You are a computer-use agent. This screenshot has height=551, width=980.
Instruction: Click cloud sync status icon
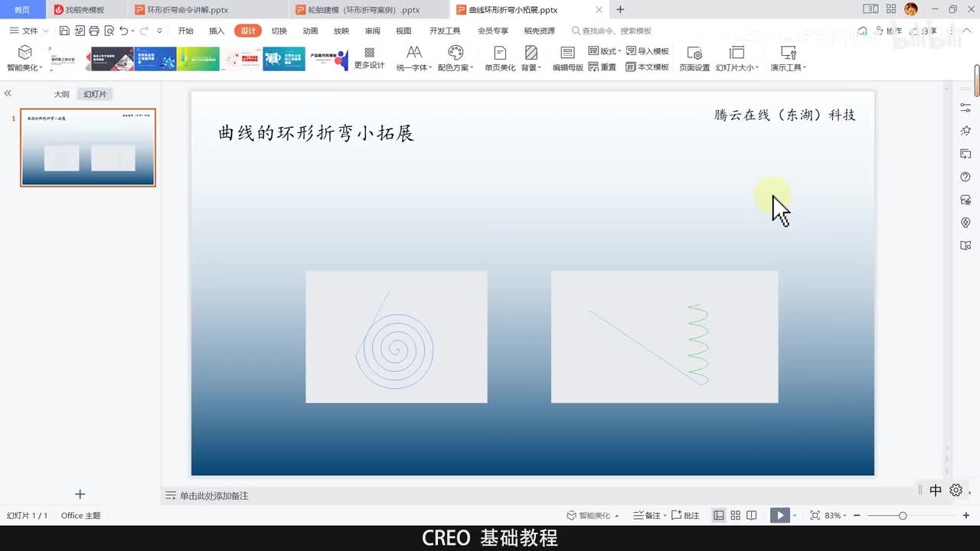(x=863, y=31)
